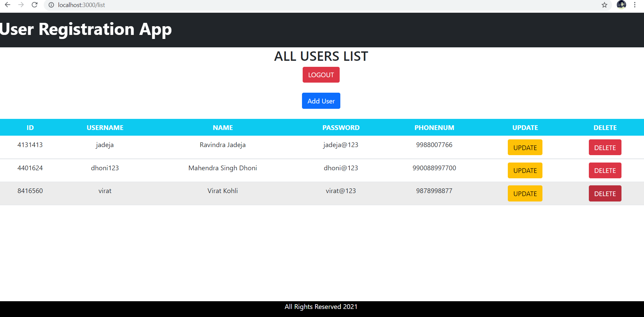Click the USERNAME column header
The height and width of the screenshot is (317, 644).
[105, 128]
